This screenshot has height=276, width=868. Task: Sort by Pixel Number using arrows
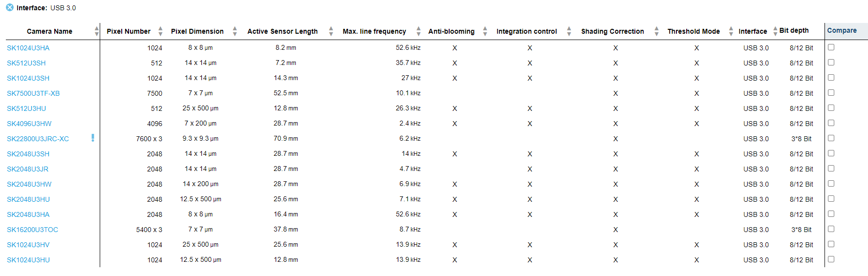click(x=160, y=31)
